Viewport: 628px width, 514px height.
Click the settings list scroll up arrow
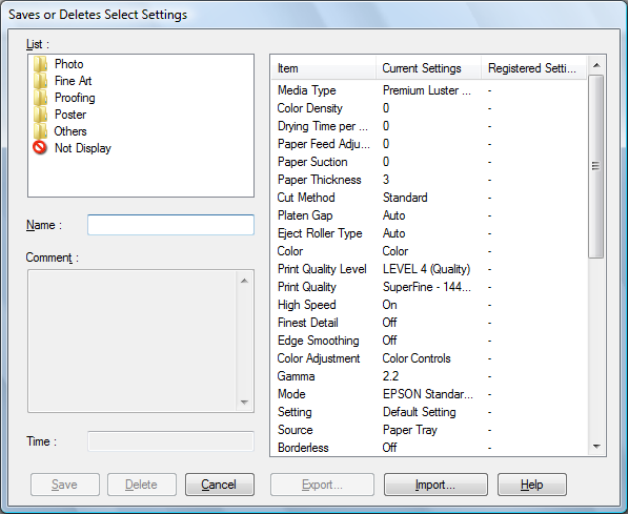pos(597,66)
